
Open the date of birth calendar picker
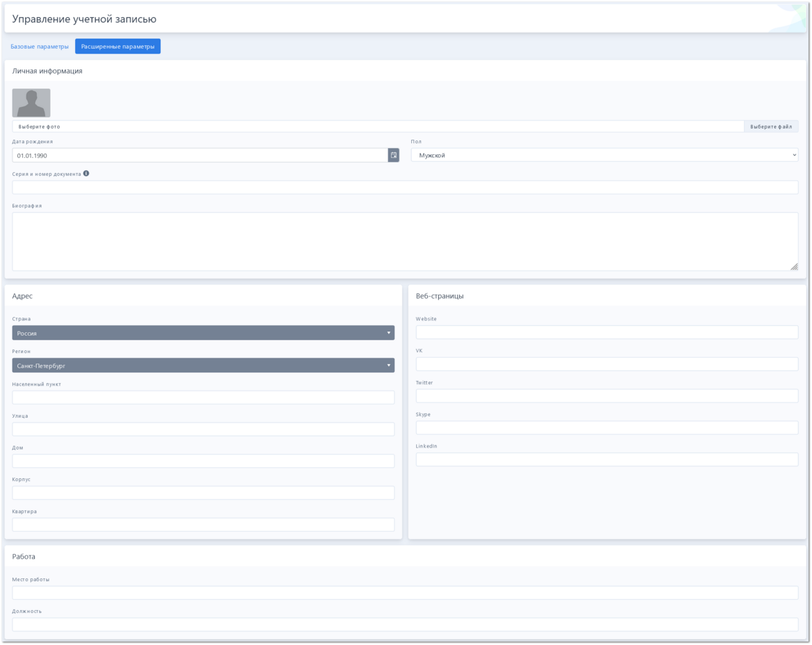(x=393, y=155)
